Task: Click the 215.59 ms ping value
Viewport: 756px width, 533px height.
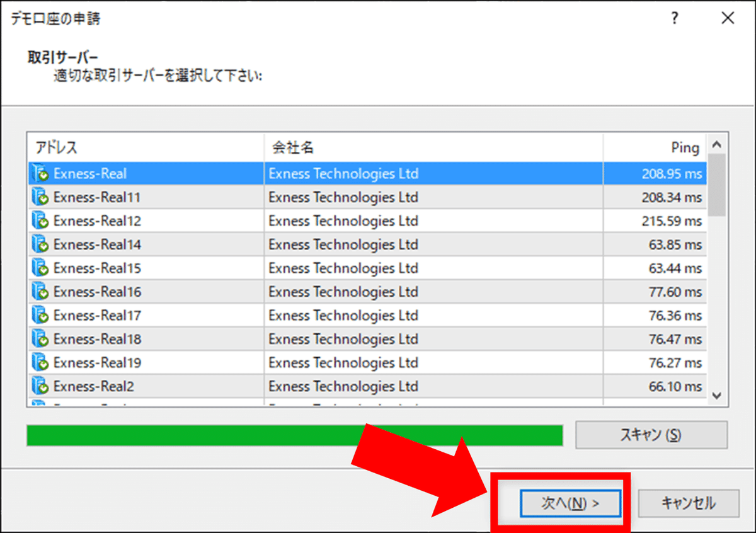Action: click(672, 221)
